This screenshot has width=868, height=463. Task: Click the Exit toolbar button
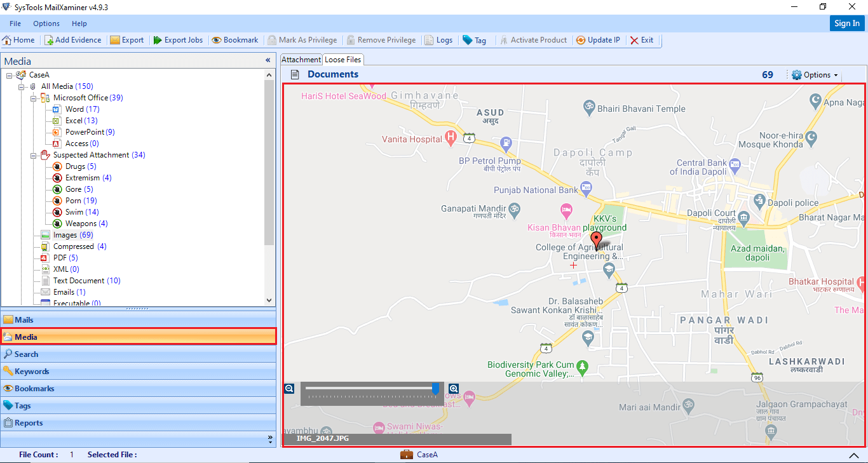click(x=642, y=40)
